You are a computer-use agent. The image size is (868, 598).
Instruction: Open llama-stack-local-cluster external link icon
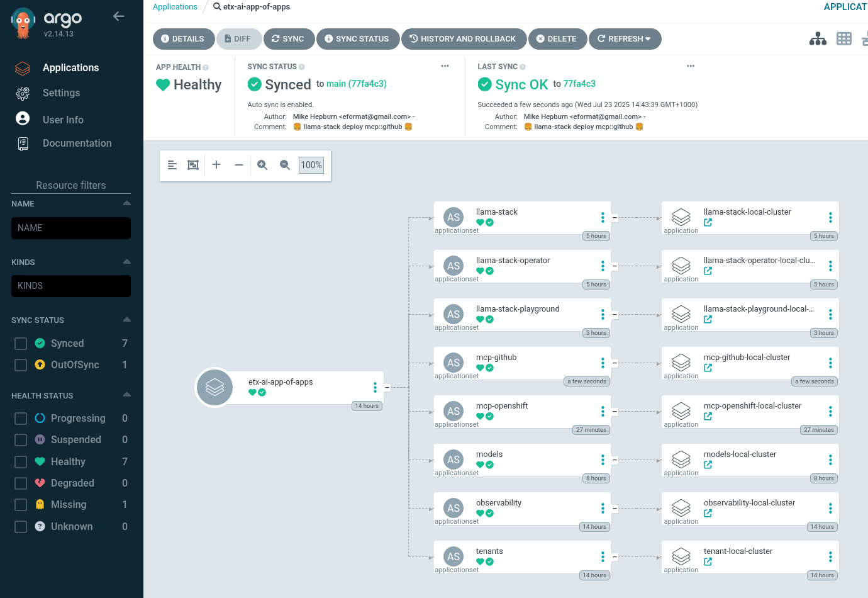(x=708, y=222)
